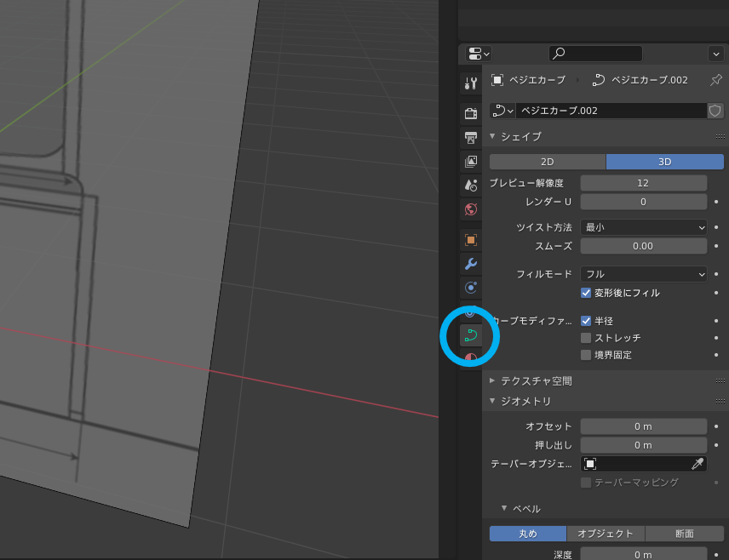The height and width of the screenshot is (560, 729).
Task: Click the animate dot beside レンダー U
Action: [x=716, y=202]
